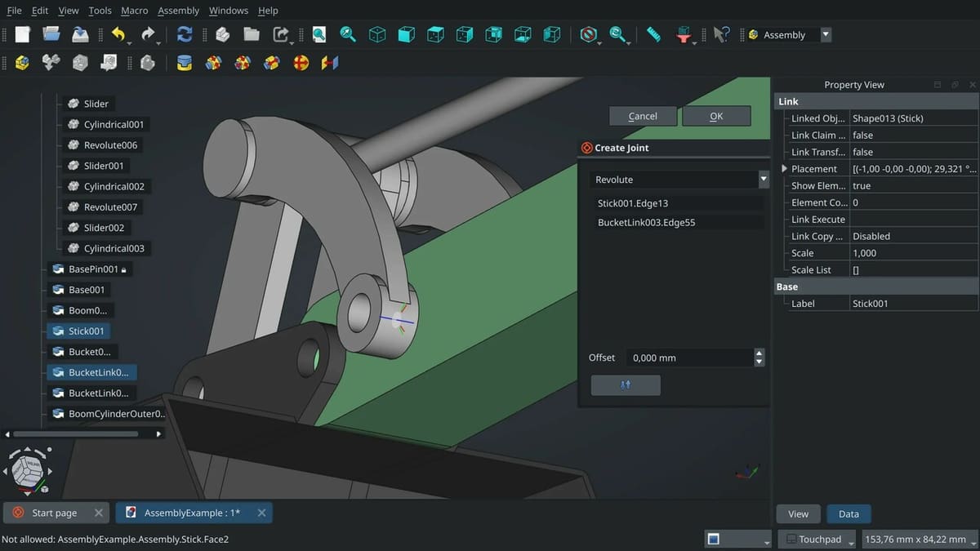The height and width of the screenshot is (551, 980).
Task: Toggle the reverse direction arrows button
Action: (x=626, y=385)
